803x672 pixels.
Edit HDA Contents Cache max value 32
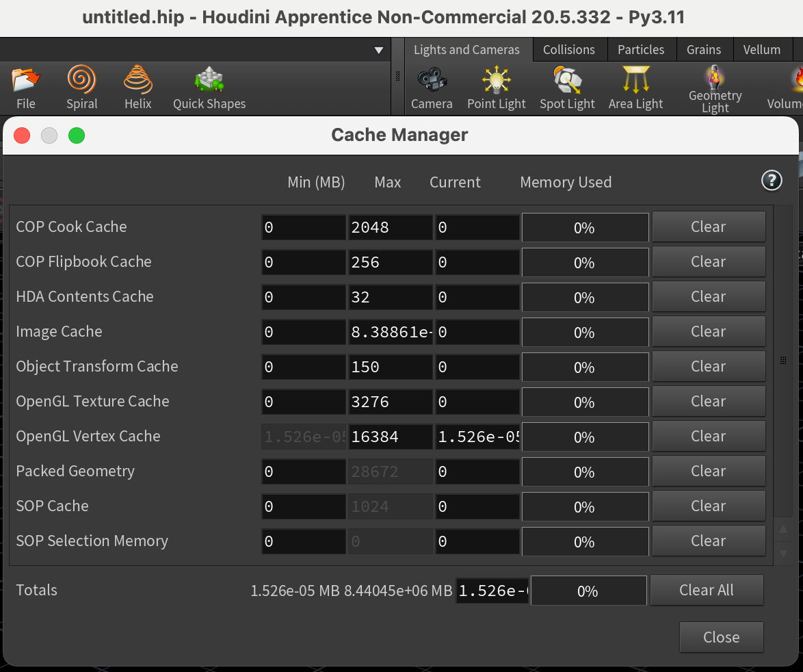click(391, 297)
